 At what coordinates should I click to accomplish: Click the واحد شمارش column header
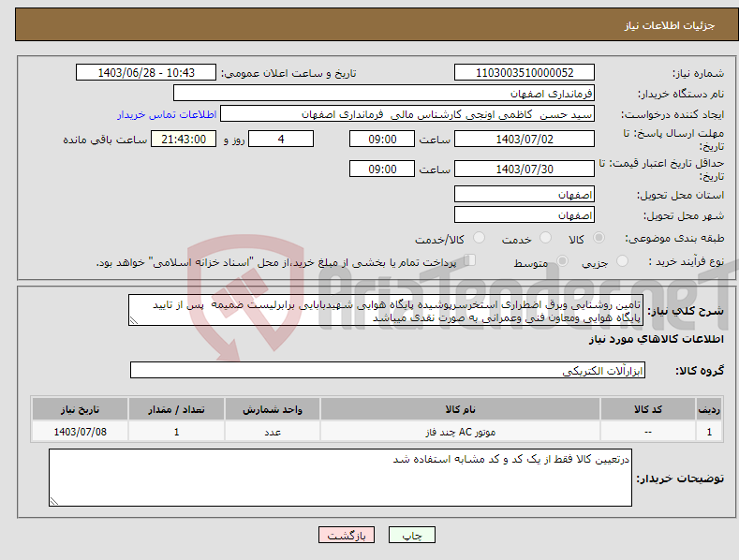point(273,409)
